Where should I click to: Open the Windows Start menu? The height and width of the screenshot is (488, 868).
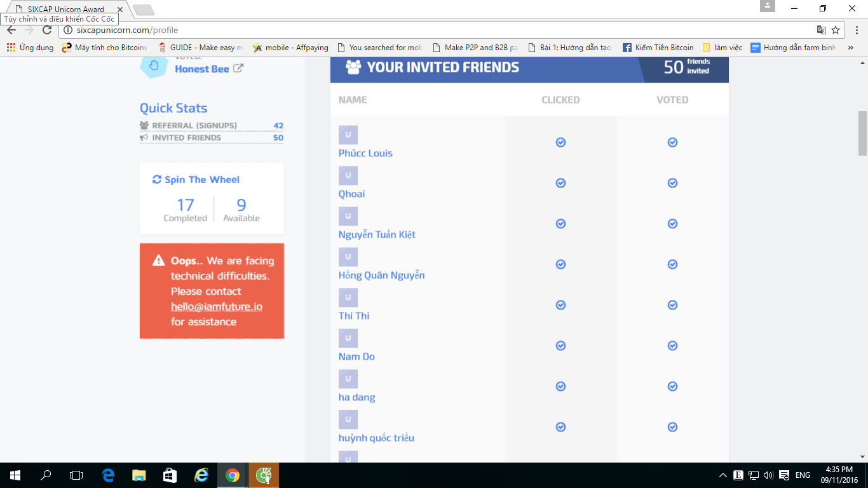point(15,475)
